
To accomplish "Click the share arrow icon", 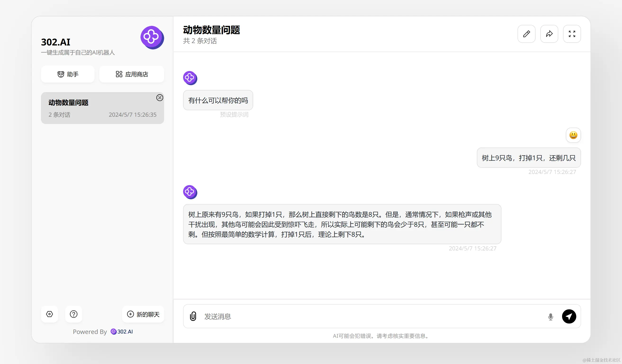I will tap(549, 34).
